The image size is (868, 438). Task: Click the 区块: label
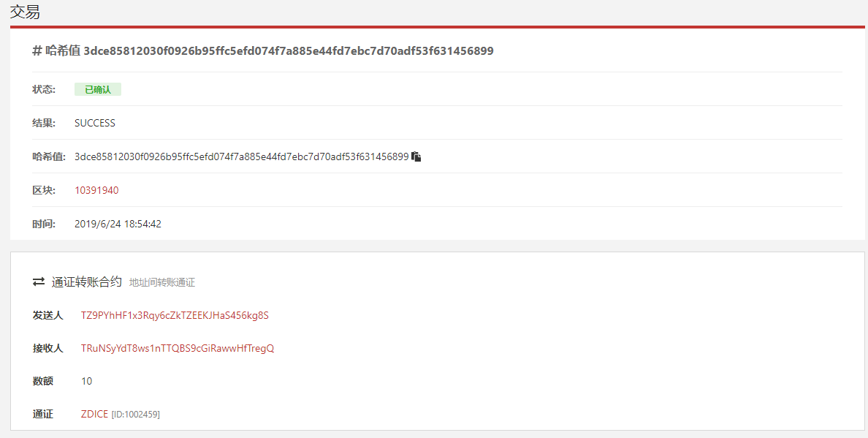(44, 191)
